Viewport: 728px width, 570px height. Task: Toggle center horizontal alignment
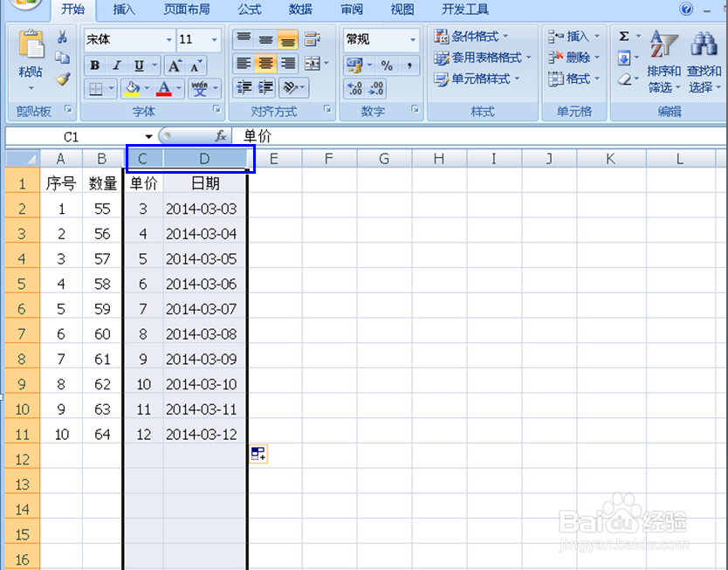(266, 64)
